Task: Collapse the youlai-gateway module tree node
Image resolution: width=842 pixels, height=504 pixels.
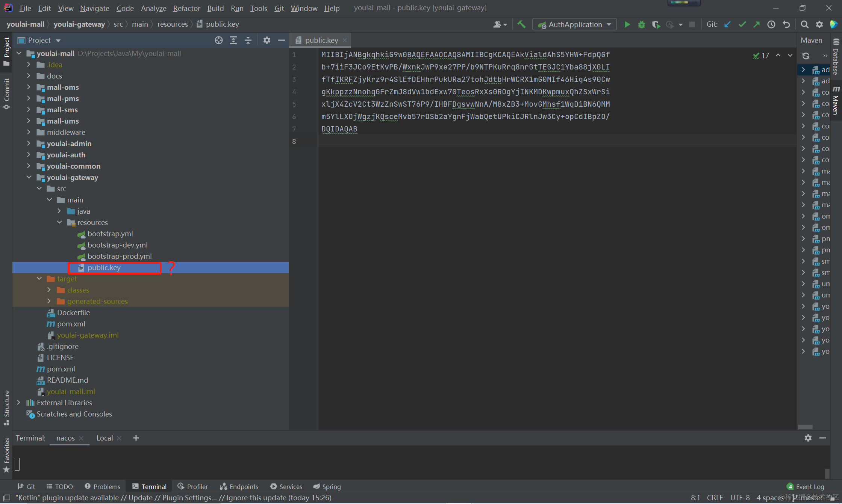Action: (29, 177)
